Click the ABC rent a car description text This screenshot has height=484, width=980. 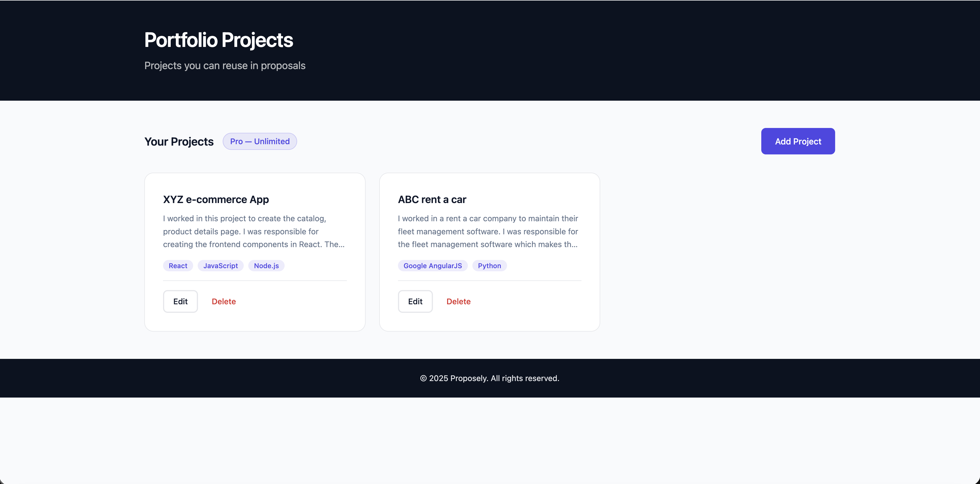pyautogui.click(x=488, y=231)
